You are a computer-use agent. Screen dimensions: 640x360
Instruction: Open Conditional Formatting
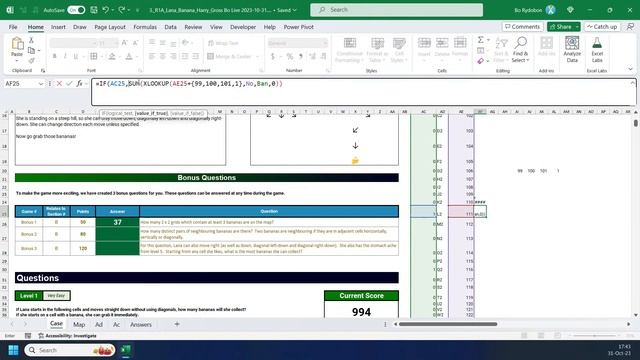pos(349,50)
